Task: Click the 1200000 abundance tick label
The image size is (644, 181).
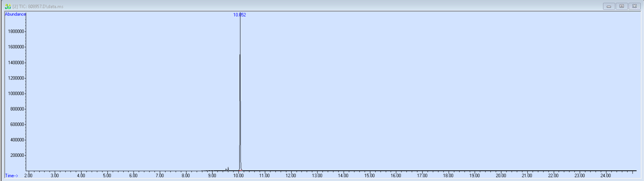Action: coord(16,78)
